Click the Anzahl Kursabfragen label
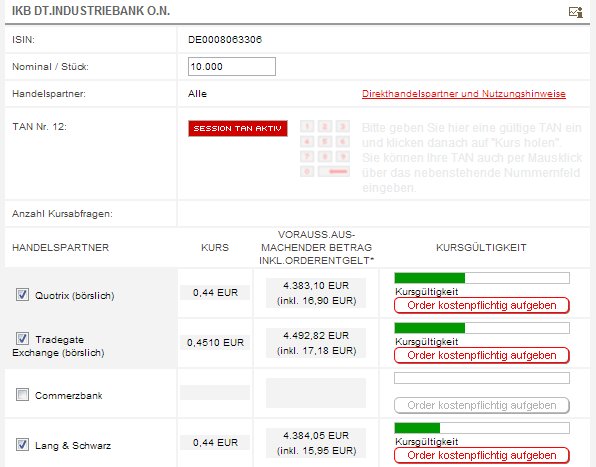Image resolution: width=596 pixels, height=467 pixels. point(62,214)
